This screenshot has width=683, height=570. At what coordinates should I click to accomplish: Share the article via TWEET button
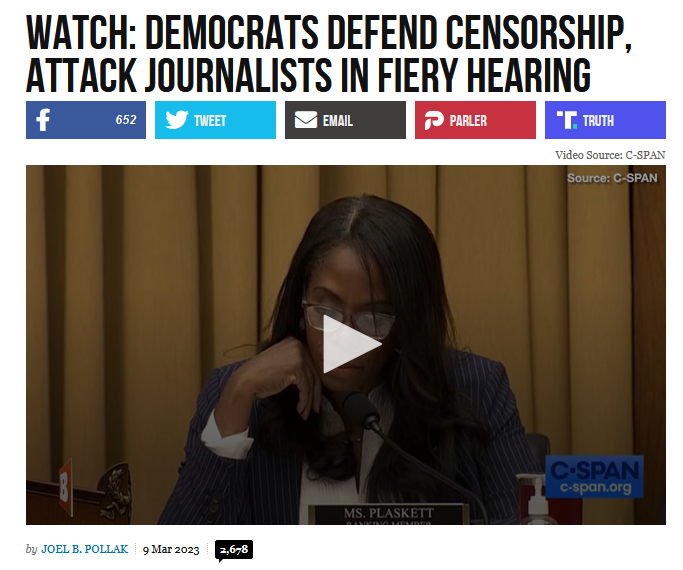coord(215,120)
